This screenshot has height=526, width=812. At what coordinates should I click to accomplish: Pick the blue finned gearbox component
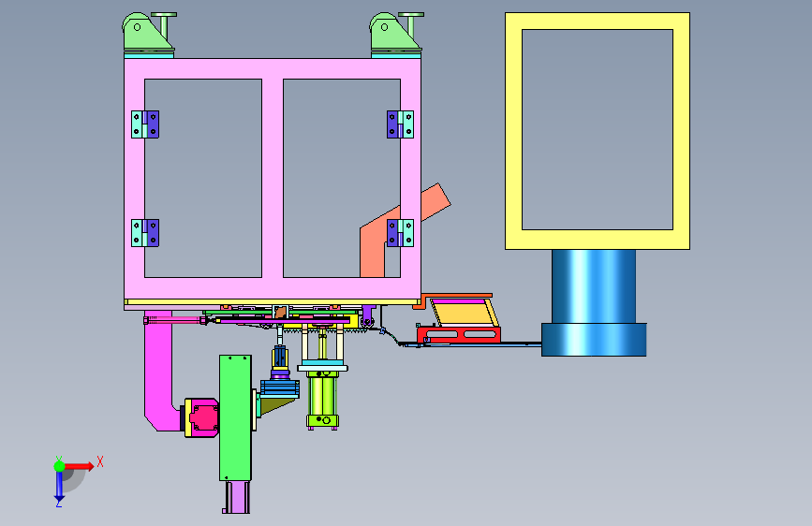click(x=280, y=388)
